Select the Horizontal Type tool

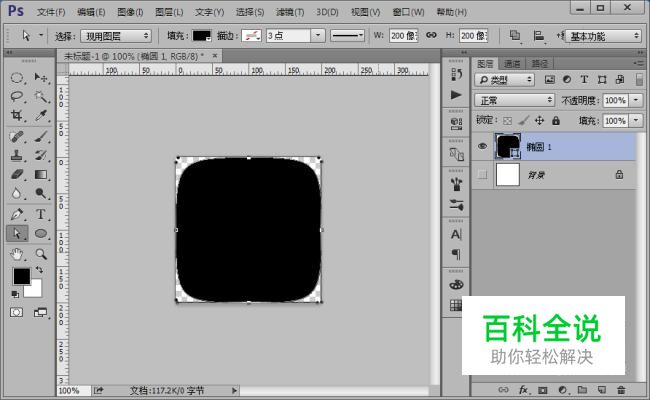(x=41, y=214)
